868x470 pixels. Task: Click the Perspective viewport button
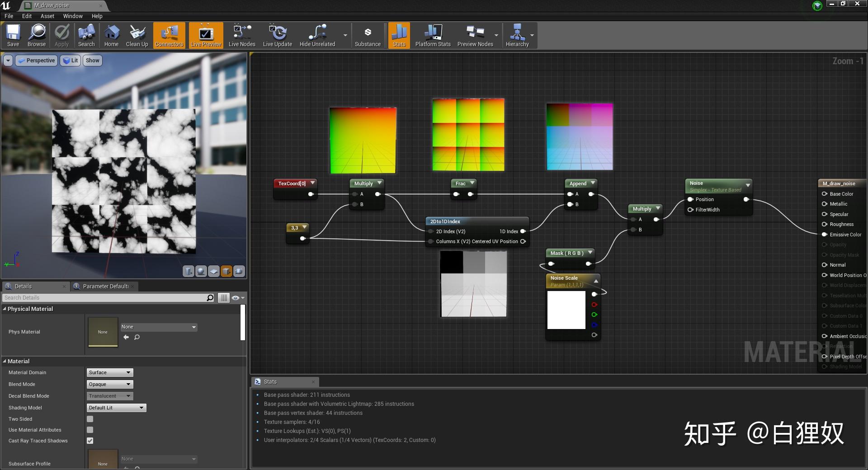point(36,60)
